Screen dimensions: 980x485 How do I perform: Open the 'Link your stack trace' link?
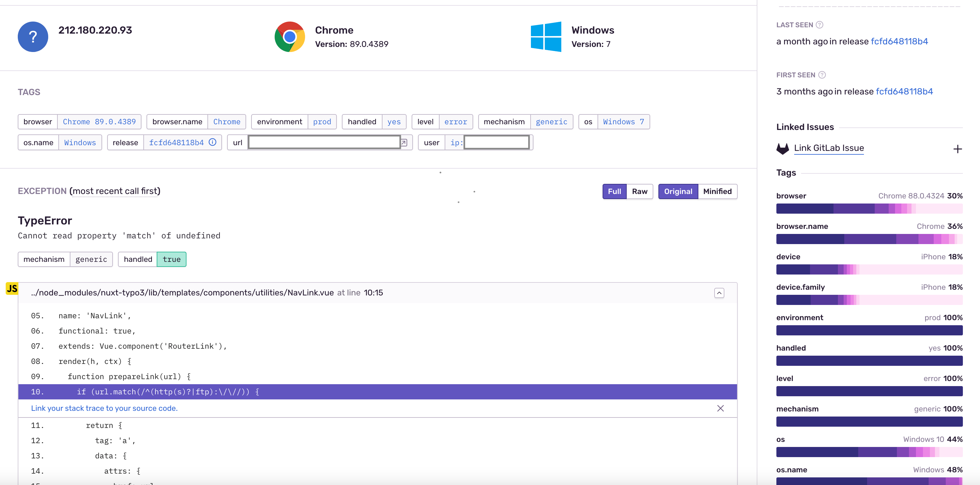(x=104, y=408)
